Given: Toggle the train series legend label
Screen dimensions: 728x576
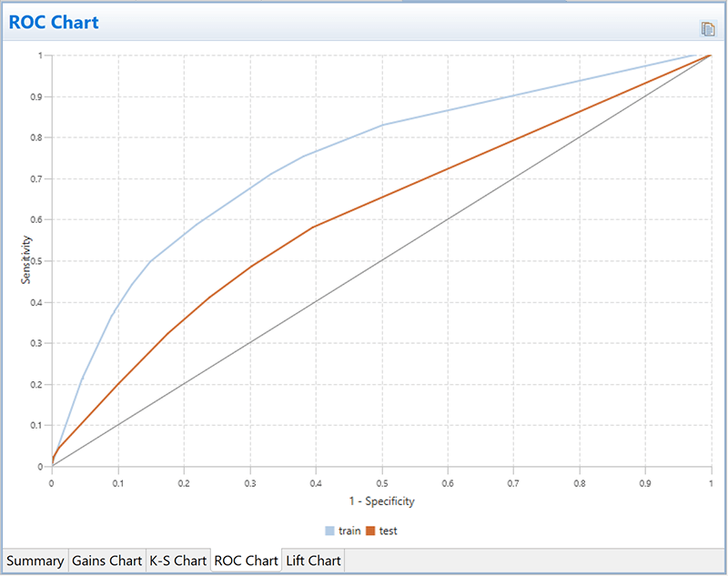Looking at the screenshot, I should (x=349, y=531).
